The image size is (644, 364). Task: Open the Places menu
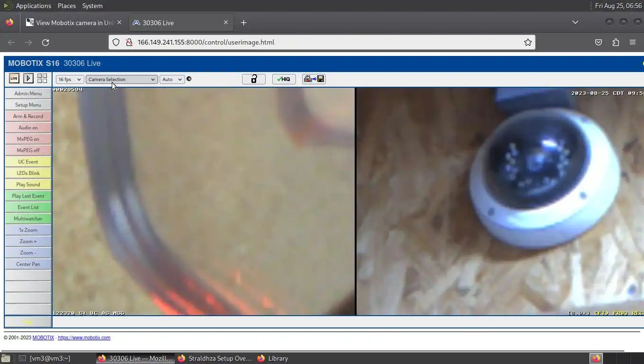point(67,6)
